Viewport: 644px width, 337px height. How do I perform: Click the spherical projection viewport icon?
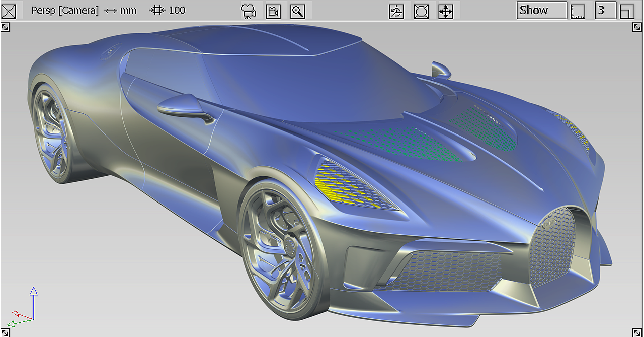pos(421,11)
